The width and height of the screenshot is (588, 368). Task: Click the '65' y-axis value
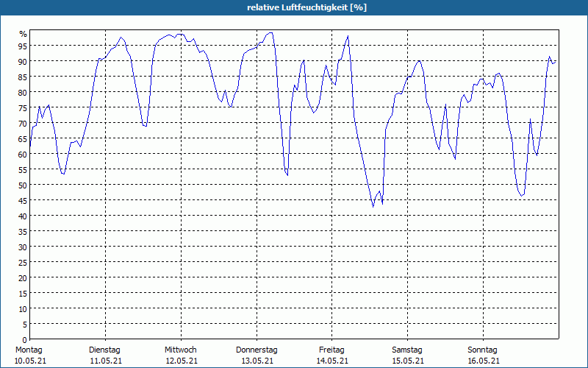click(23, 139)
